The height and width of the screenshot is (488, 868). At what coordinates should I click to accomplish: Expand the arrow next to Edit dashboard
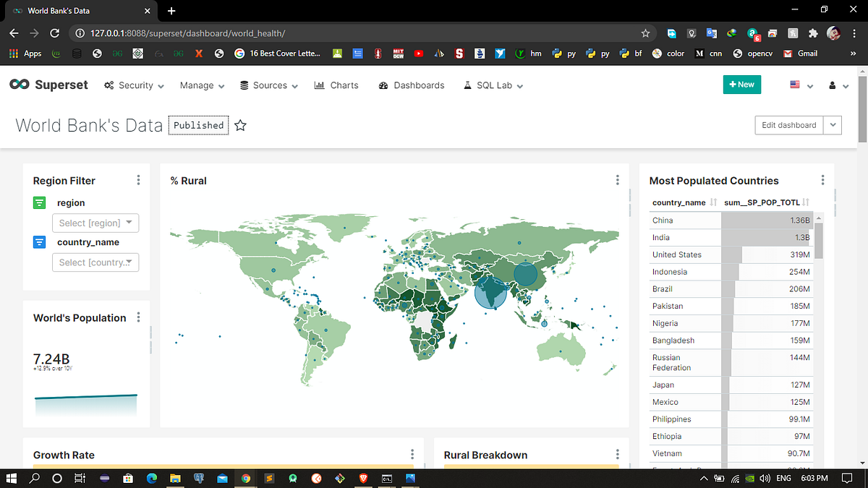(x=833, y=125)
